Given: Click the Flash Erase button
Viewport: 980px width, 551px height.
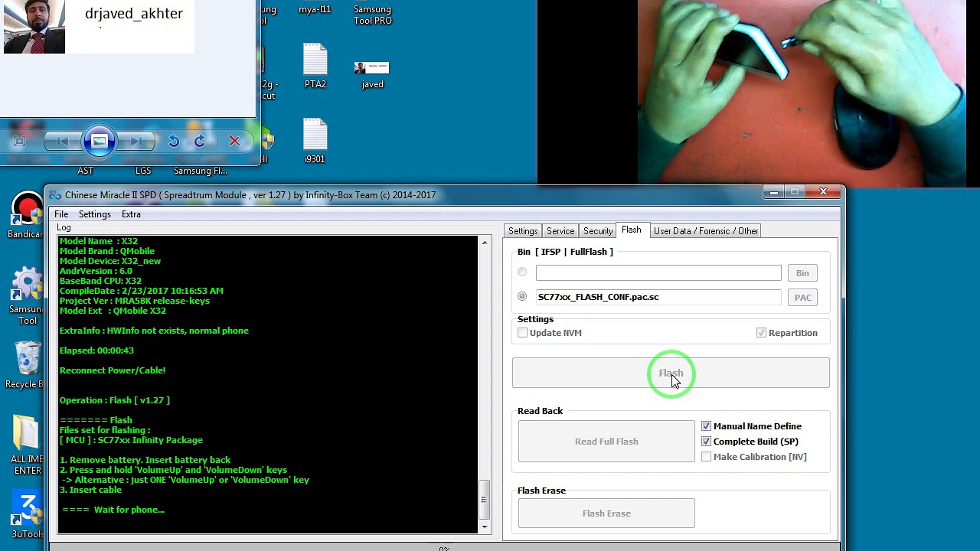Looking at the screenshot, I should (606, 514).
